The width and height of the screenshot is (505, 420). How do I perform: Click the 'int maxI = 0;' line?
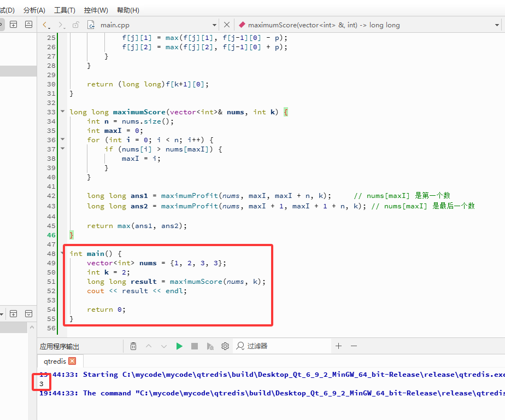coord(115,131)
